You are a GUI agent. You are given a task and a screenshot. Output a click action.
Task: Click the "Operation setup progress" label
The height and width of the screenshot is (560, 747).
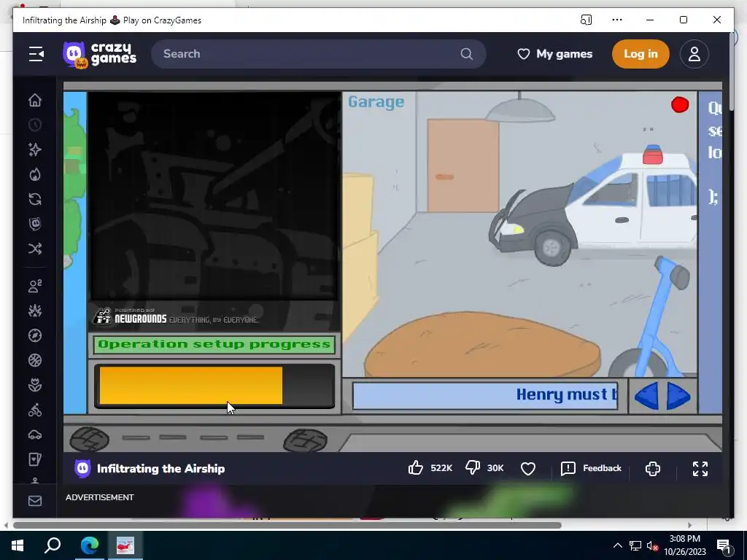[x=214, y=344]
